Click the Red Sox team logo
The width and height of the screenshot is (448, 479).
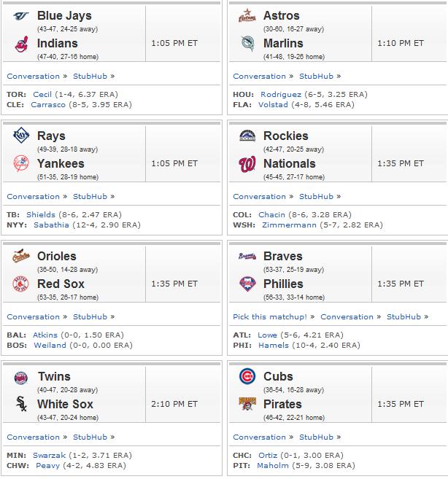(x=20, y=284)
